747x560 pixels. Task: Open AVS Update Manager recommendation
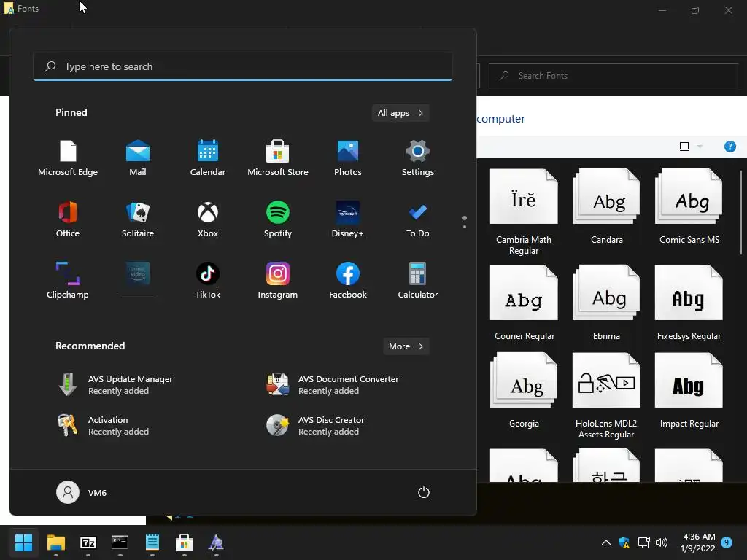[x=115, y=385]
